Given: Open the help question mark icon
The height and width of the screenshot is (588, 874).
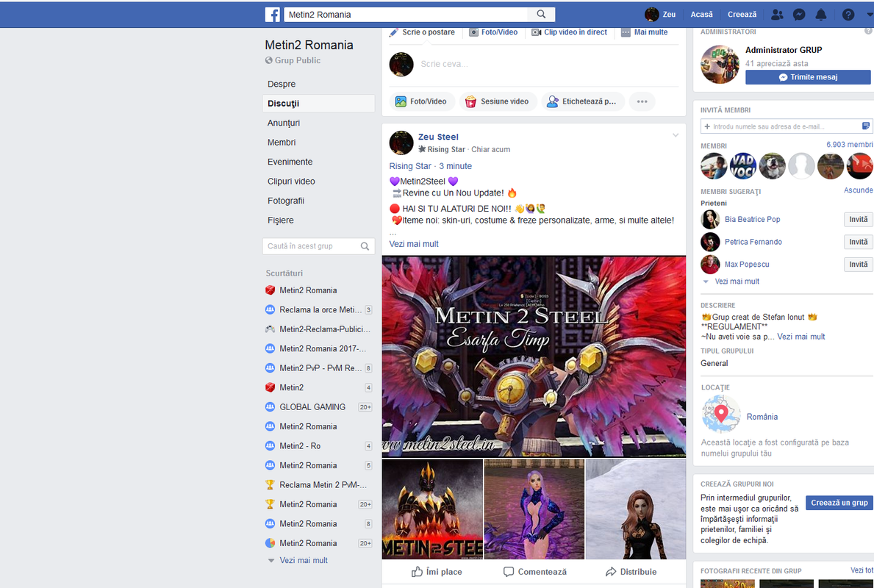Looking at the screenshot, I should tap(848, 15).
